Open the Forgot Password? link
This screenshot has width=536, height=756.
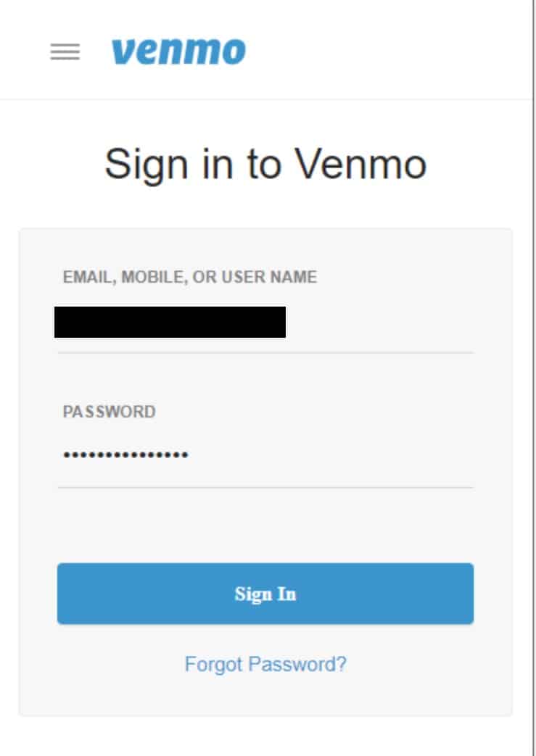tap(265, 664)
